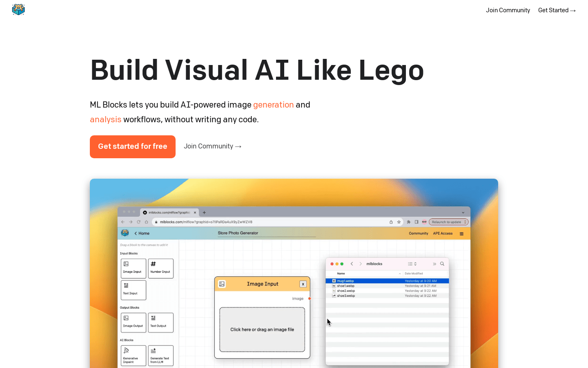Bookmark the page with the star icon

(399, 222)
